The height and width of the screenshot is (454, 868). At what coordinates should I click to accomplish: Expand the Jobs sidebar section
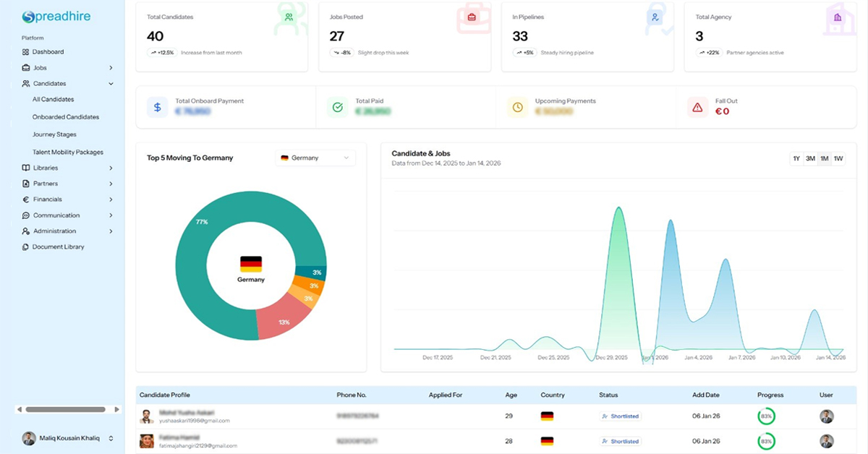[111, 68]
